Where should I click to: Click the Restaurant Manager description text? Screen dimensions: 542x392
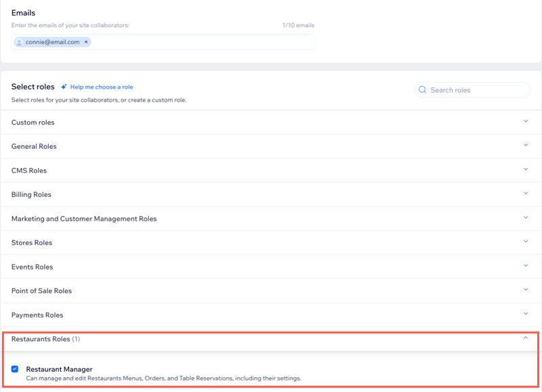click(x=163, y=378)
